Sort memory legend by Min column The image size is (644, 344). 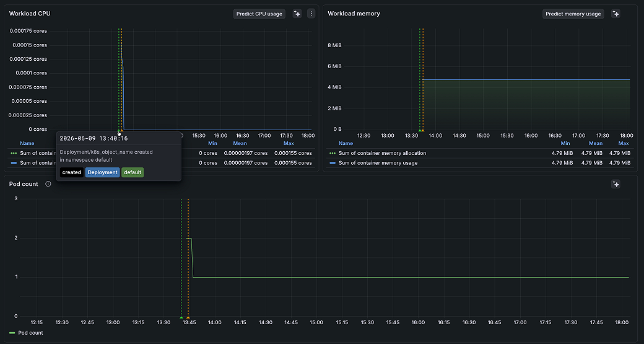click(565, 143)
